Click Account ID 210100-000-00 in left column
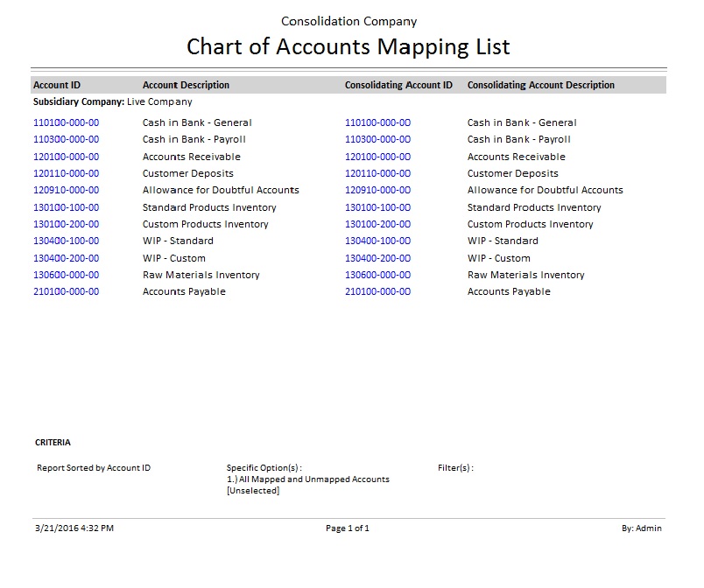This screenshot has width=704, height=588. click(66, 291)
